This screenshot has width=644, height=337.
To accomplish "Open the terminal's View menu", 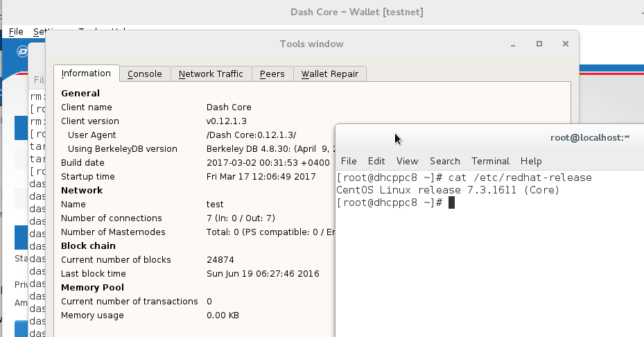I will (x=407, y=161).
